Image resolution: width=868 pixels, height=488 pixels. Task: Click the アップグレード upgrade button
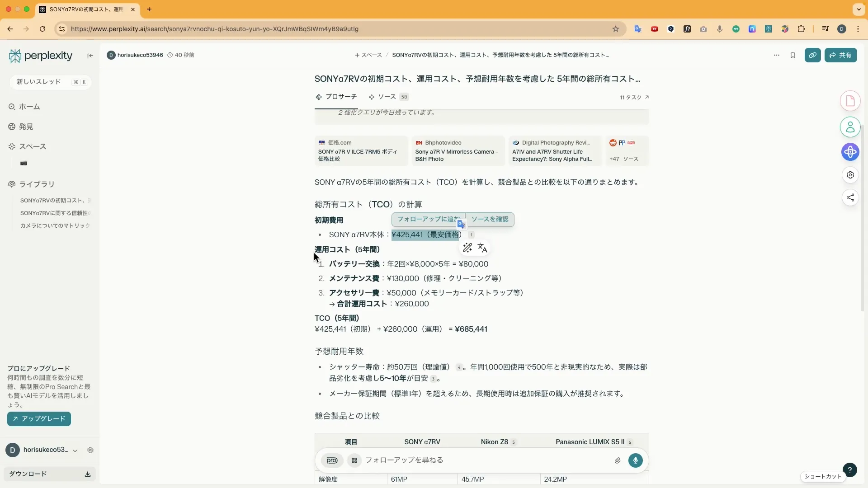coord(38,419)
